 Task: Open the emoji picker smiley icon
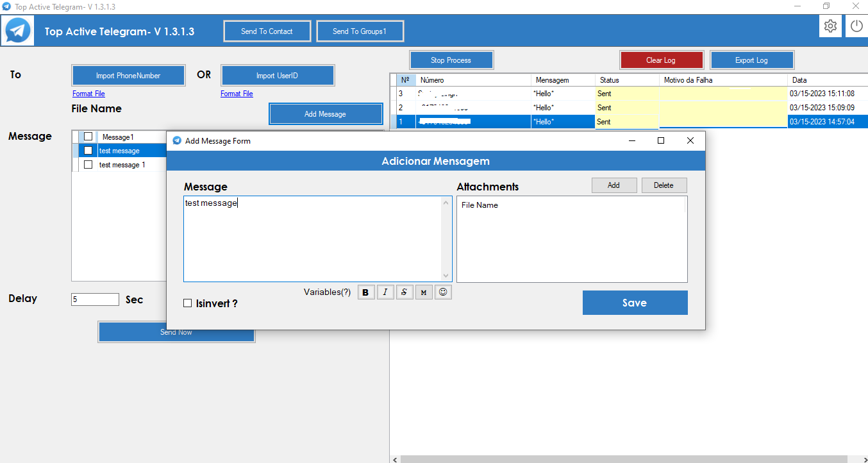(443, 292)
